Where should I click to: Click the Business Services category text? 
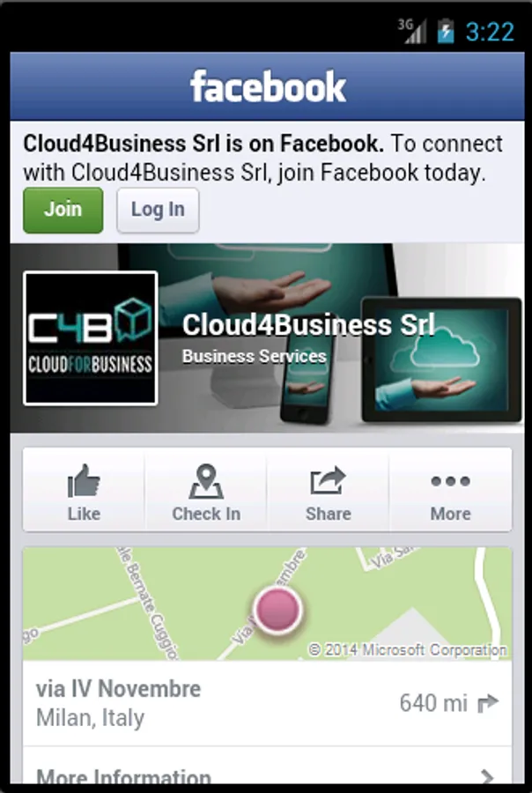pos(255,356)
